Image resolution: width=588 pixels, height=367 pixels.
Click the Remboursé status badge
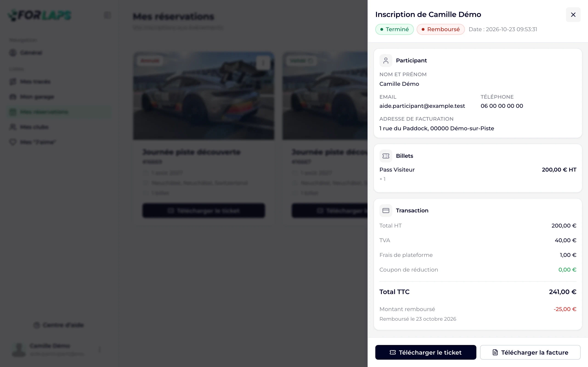[x=441, y=29]
